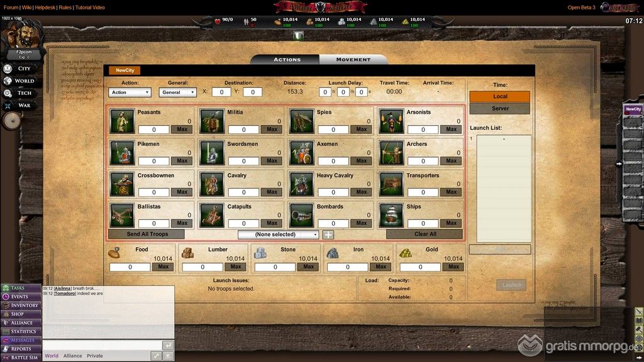Click the Ships unit icon
This screenshot has width=644, height=362.
coord(391,216)
